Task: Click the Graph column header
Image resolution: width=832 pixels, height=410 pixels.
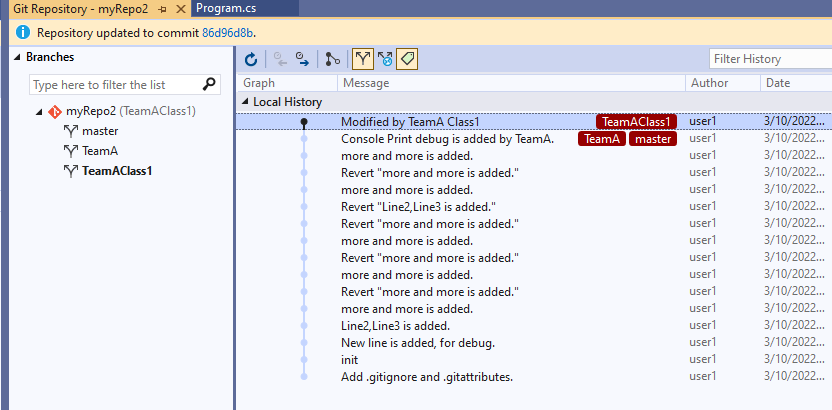Action: (x=287, y=83)
